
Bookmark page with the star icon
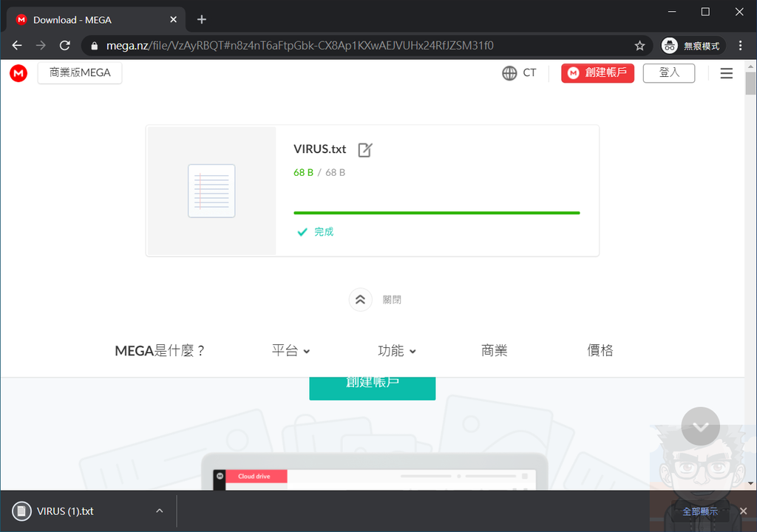coord(639,46)
